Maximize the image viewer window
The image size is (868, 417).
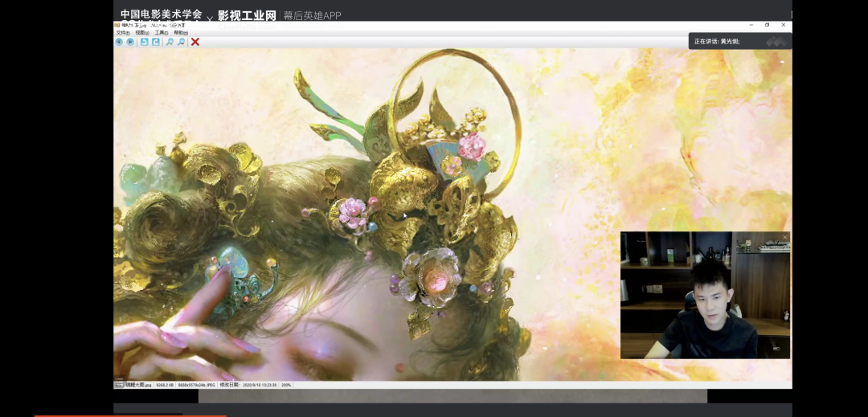pos(767,25)
